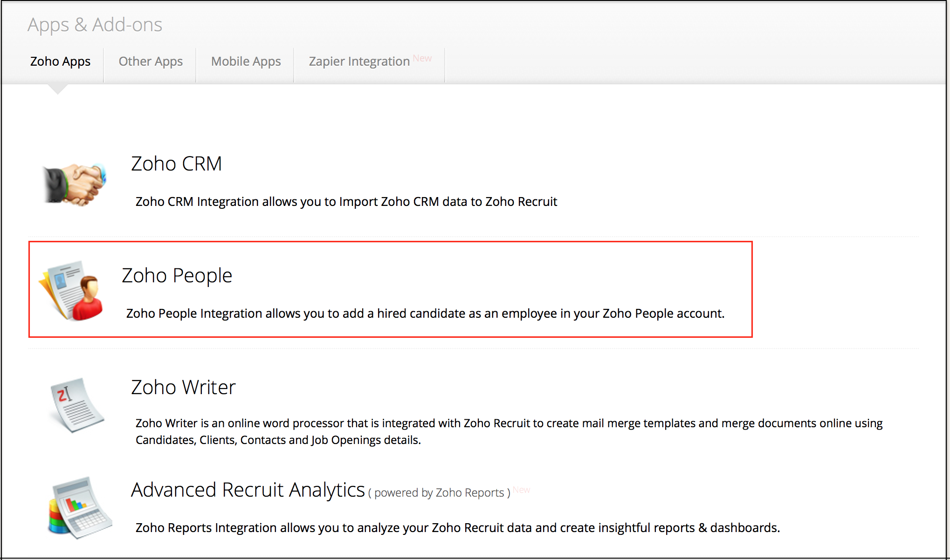Click the Zoho Writer document icon
The height and width of the screenshot is (560, 950).
(x=77, y=405)
